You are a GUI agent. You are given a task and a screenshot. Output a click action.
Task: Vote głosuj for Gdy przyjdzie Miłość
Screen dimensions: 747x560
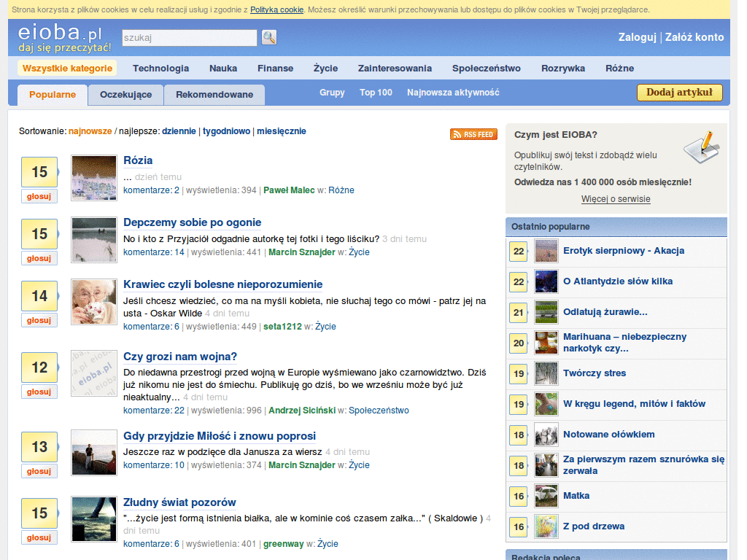pos(39,471)
